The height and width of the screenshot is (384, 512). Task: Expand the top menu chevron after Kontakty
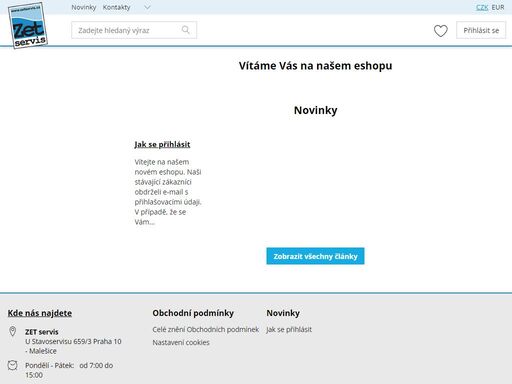(147, 7)
